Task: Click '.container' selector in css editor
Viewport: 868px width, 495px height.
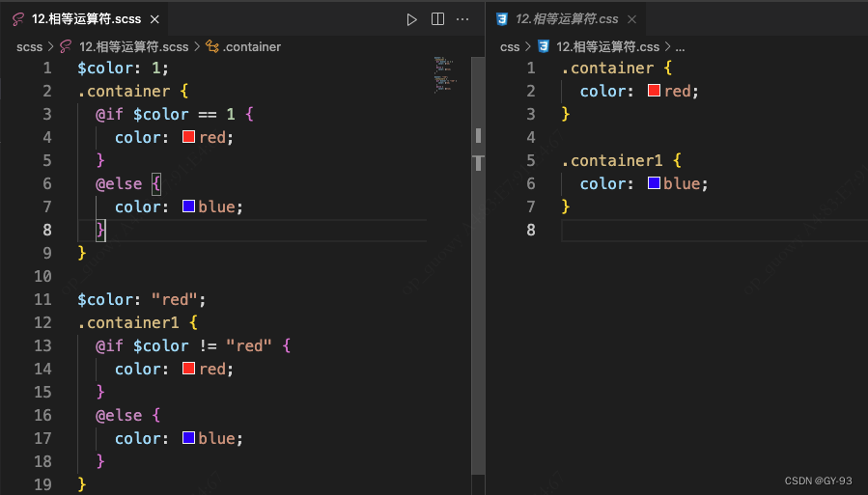Action: tap(608, 68)
